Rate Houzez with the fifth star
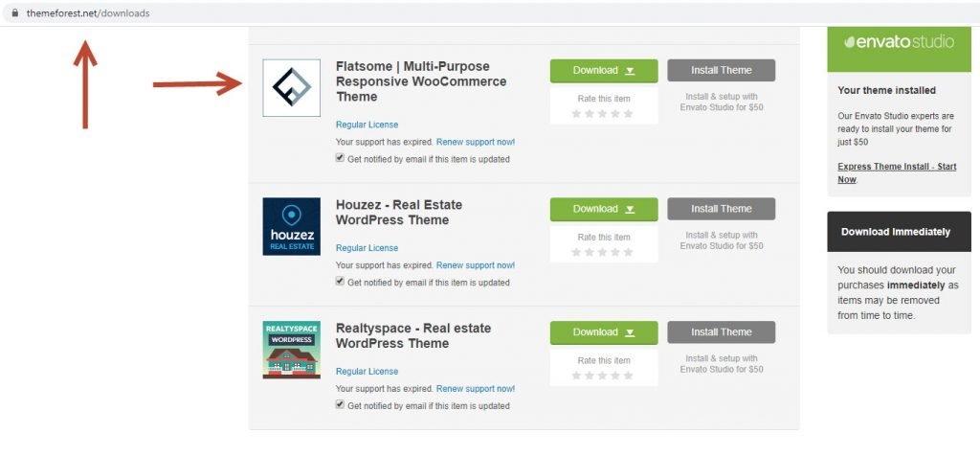Screen dimensions: 980x456 [628, 252]
